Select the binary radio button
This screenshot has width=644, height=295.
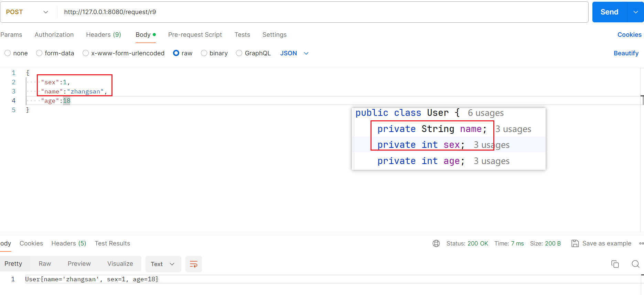point(204,53)
